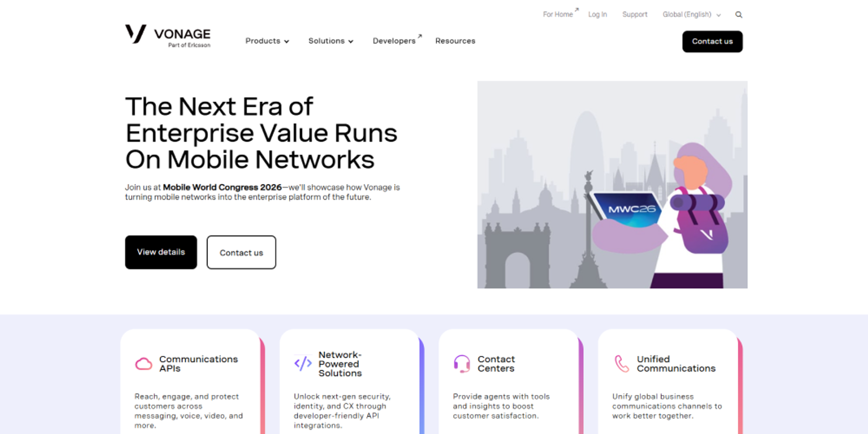Open the Support page
The height and width of the screenshot is (434, 868).
635,14
